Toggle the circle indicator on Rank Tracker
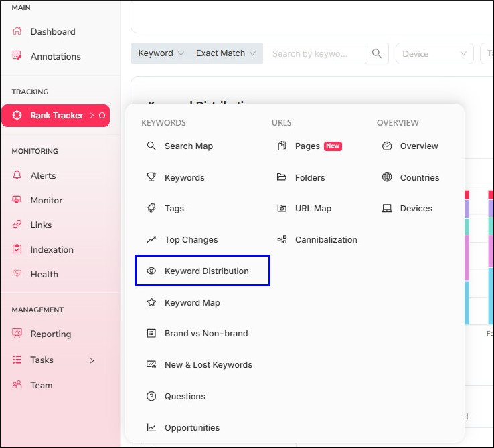 102,116
